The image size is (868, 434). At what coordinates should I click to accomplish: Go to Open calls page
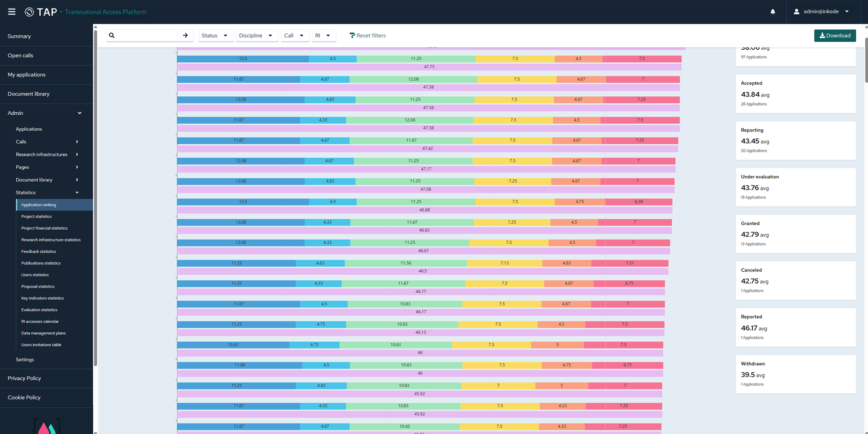(x=20, y=56)
